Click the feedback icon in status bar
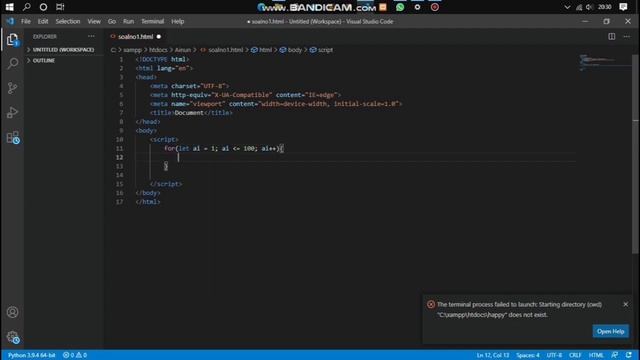This screenshot has height=360, width=640. pos(614,355)
